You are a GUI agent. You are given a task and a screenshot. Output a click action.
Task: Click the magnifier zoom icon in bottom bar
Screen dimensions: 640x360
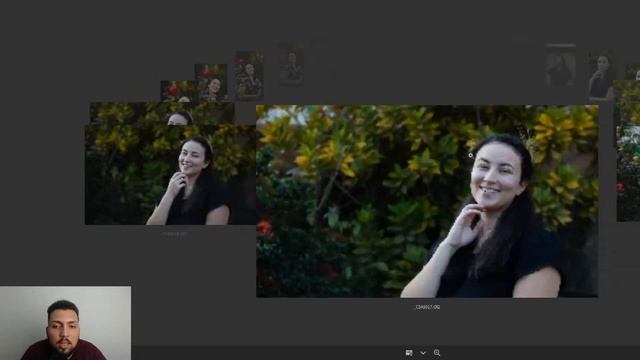[x=437, y=353]
